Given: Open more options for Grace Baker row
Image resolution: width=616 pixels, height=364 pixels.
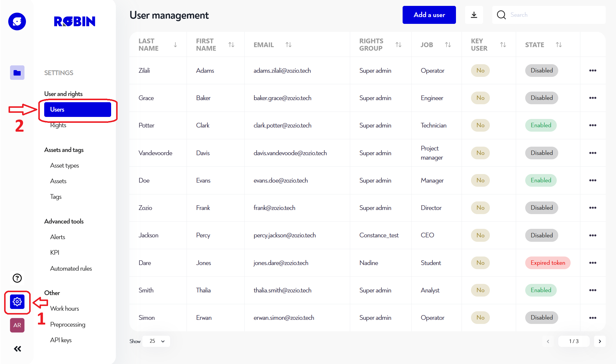Looking at the screenshot, I should (x=593, y=98).
